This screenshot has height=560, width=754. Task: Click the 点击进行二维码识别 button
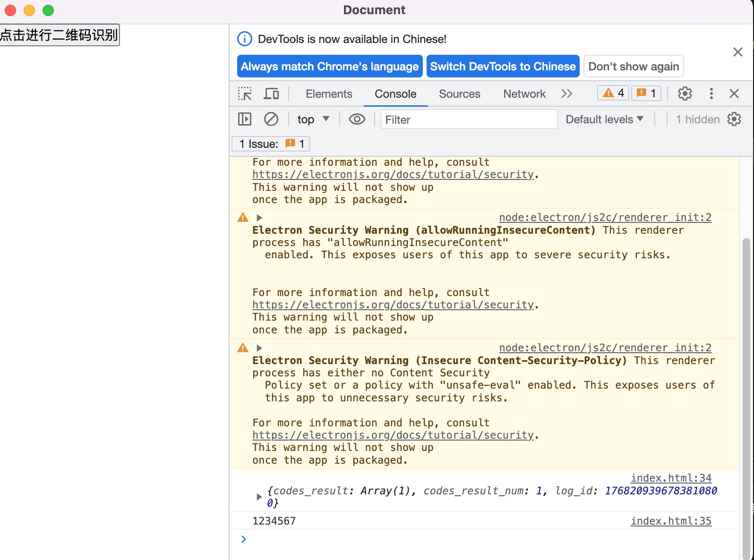coord(60,35)
